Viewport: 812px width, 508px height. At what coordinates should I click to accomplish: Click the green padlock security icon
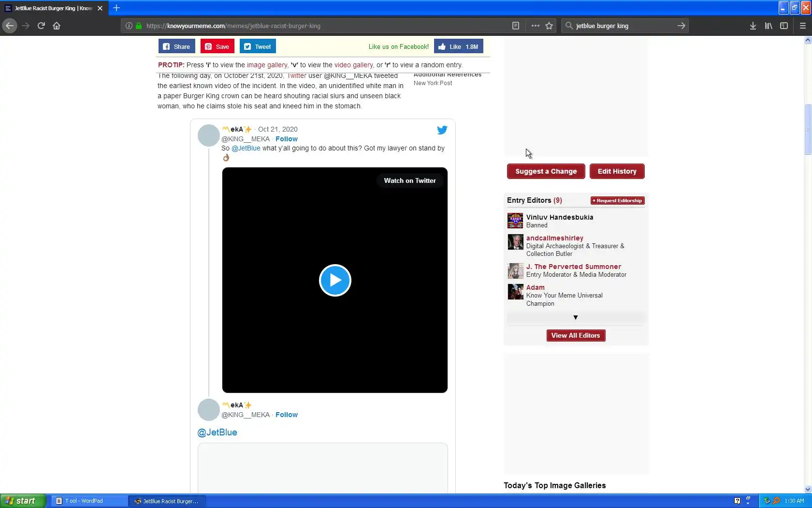coord(139,26)
